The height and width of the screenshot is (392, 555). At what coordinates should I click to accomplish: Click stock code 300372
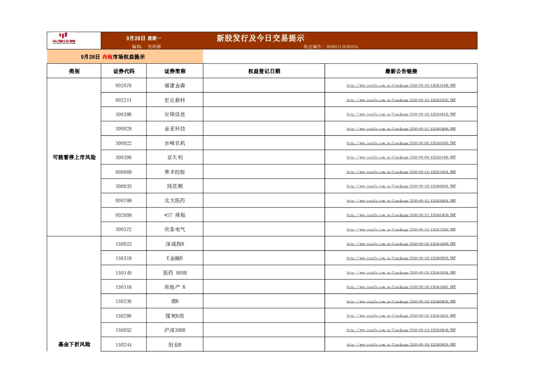click(123, 230)
